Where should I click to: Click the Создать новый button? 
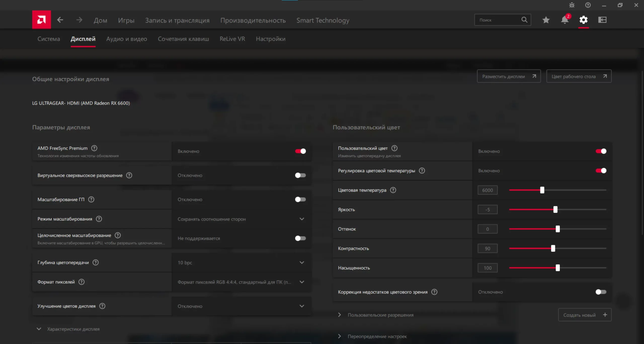pos(585,315)
